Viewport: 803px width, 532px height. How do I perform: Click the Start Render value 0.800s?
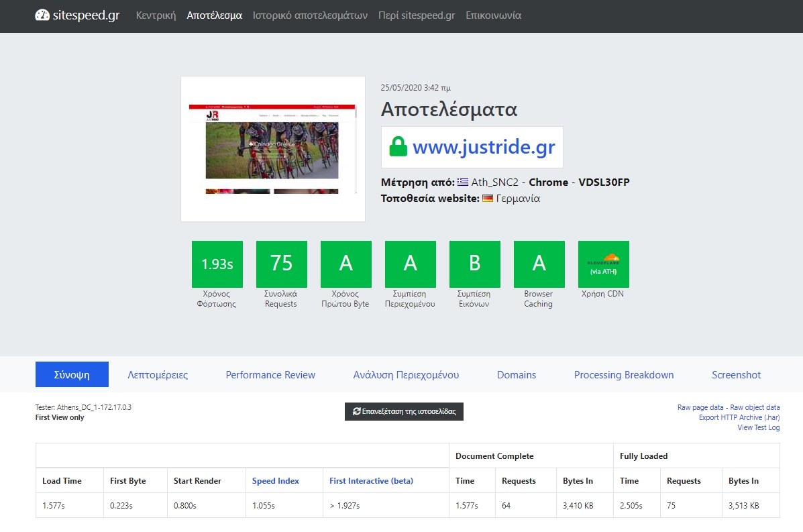pyautogui.click(x=185, y=505)
